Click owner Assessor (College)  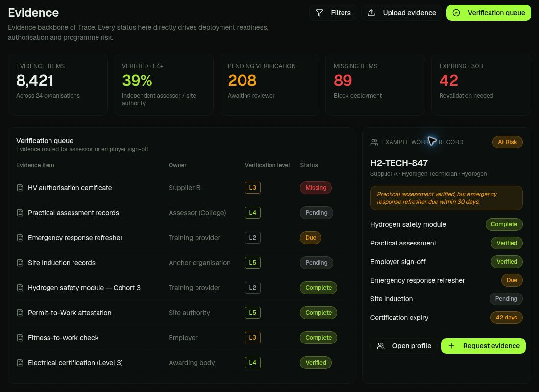pyautogui.click(x=197, y=213)
